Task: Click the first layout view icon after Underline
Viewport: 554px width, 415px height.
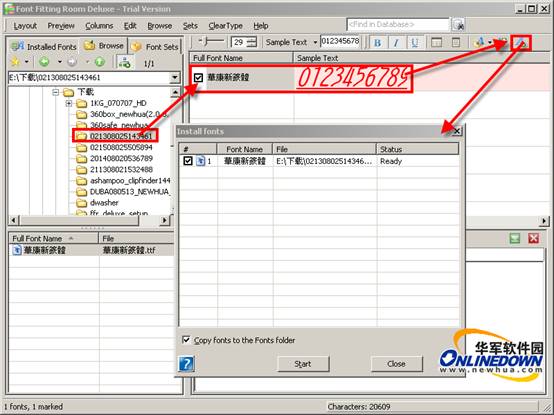Action: point(436,43)
